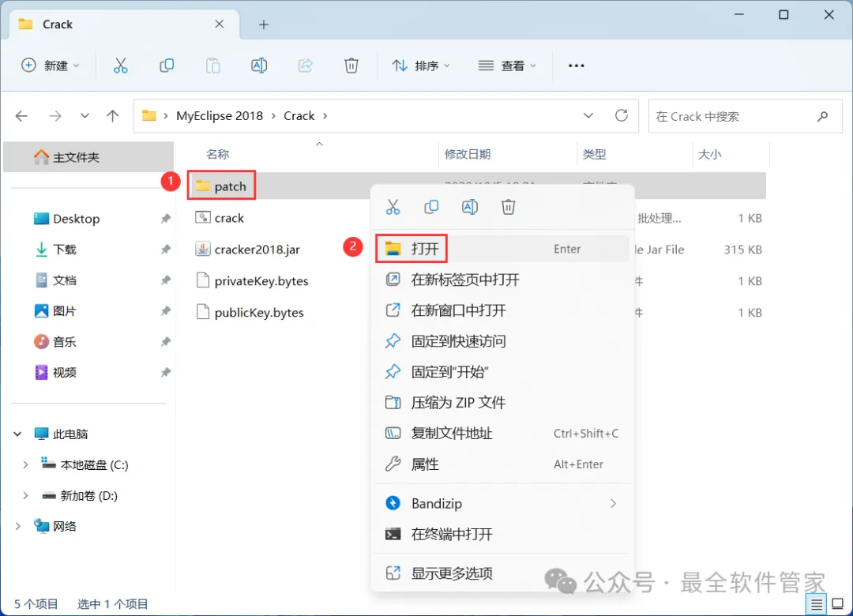
Task: Expand Local Disk (C:) tree node
Action: tap(25, 464)
